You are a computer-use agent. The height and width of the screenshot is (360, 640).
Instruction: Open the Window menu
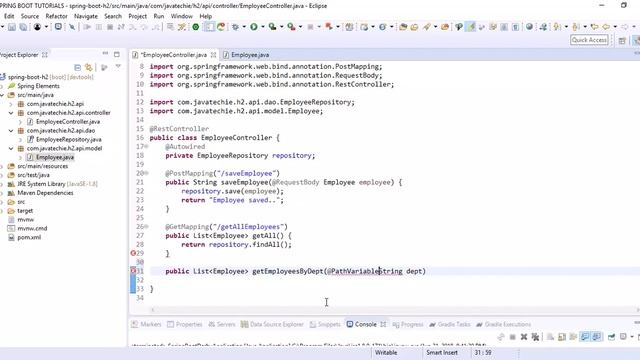pos(182,16)
